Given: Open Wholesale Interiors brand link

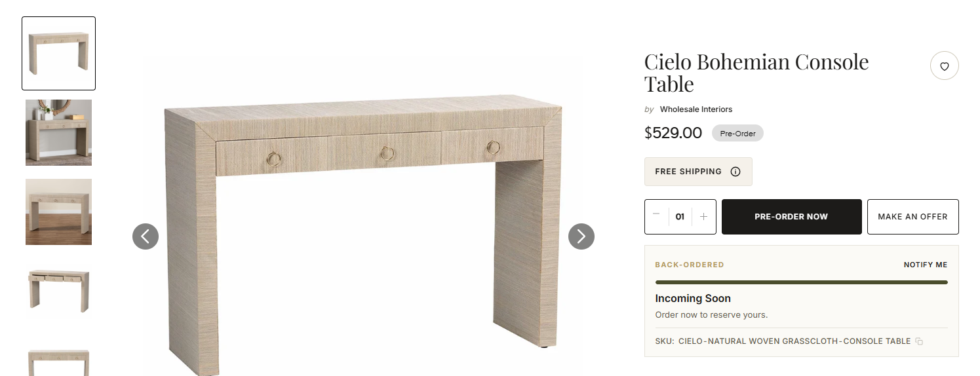Looking at the screenshot, I should (x=696, y=109).
